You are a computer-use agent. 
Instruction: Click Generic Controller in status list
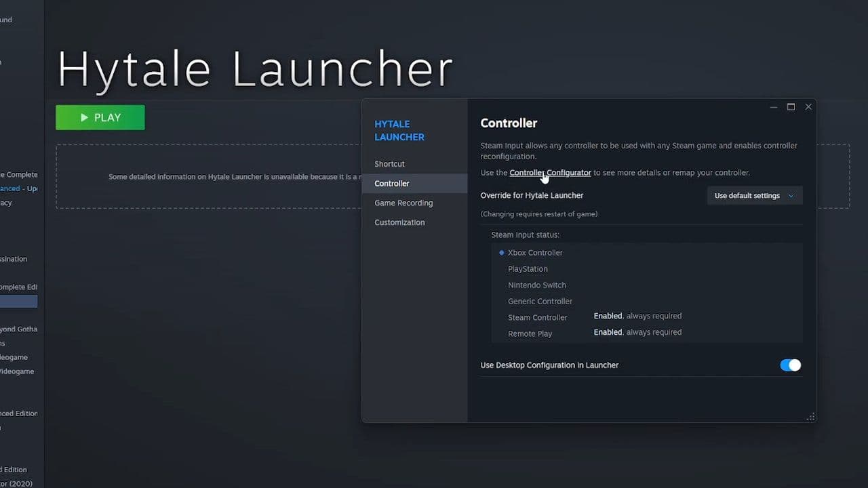coord(540,302)
